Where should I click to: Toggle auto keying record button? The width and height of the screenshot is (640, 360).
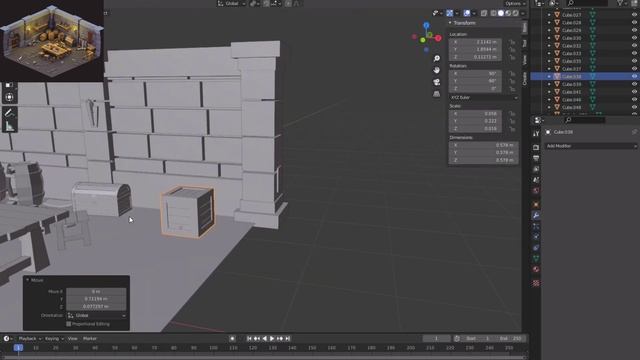click(232, 338)
